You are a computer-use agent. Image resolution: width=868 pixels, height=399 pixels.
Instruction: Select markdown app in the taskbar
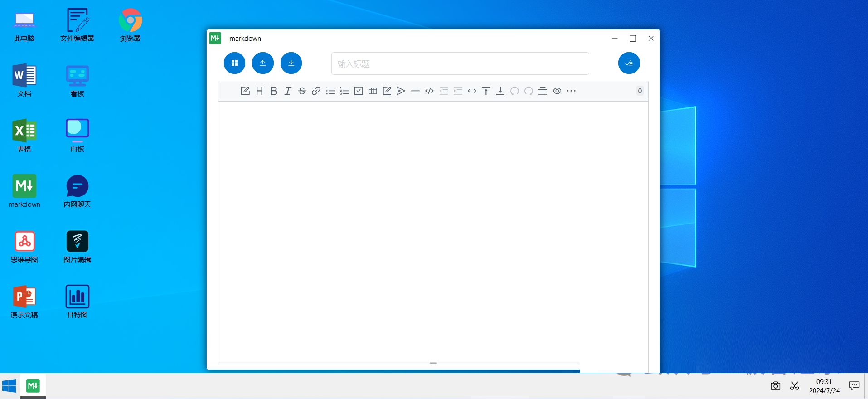coord(33,386)
